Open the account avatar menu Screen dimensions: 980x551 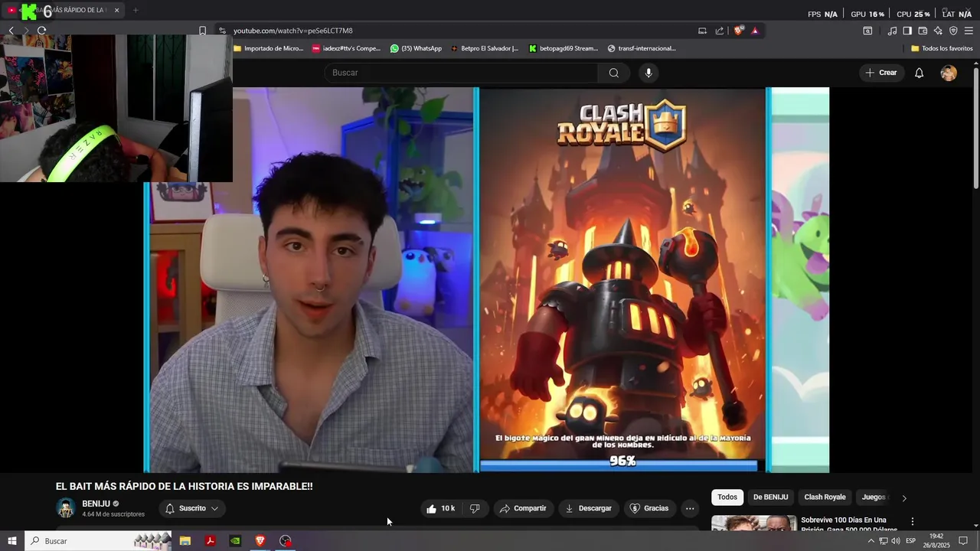tap(949, 73)
